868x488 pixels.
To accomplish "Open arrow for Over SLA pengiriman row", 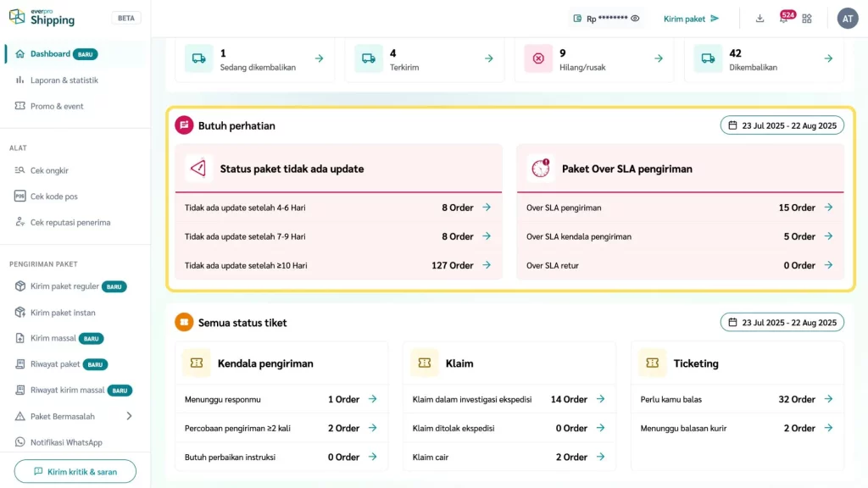I will pos(828,208).
